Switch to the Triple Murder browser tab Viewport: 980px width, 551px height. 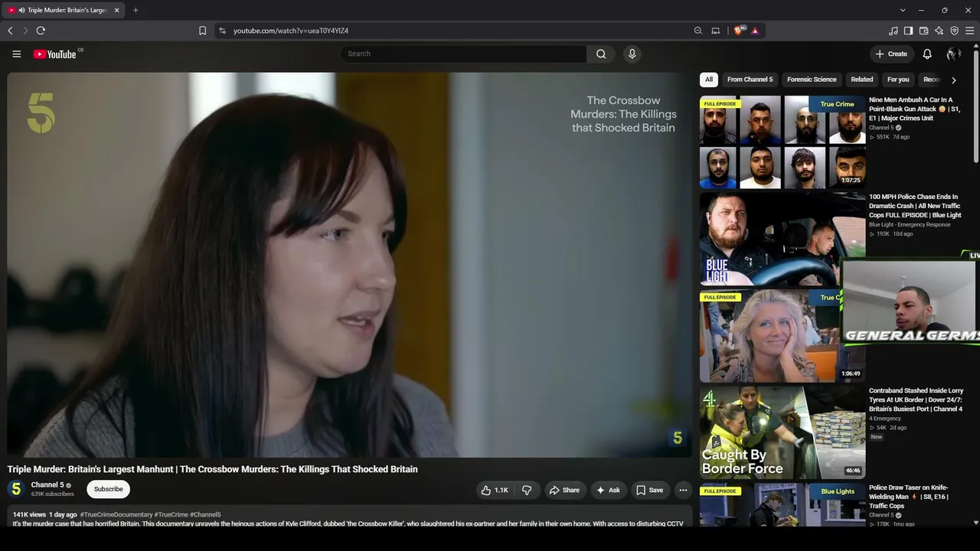tap(64, 10)
